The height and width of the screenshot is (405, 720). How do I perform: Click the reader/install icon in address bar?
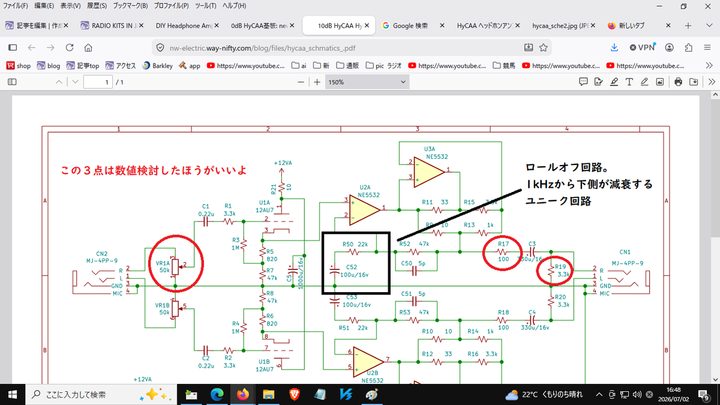pyautogui.click(x=529, y=47)
